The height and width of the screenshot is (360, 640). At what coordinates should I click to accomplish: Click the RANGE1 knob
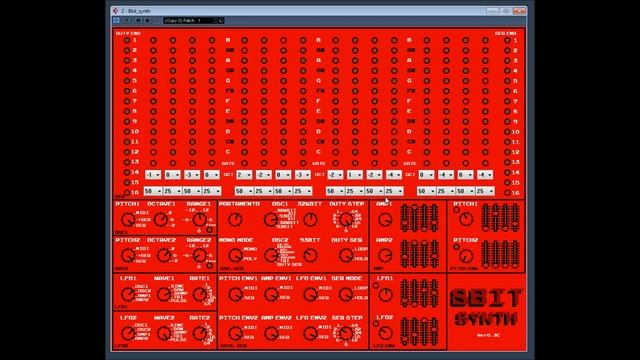click(x=200, y=220)
